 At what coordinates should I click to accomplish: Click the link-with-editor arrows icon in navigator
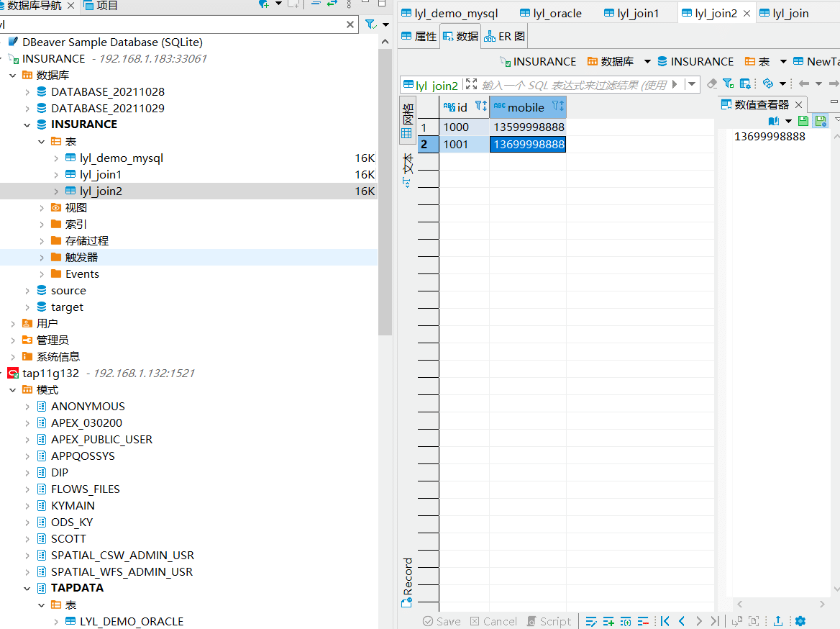(332, 4)
